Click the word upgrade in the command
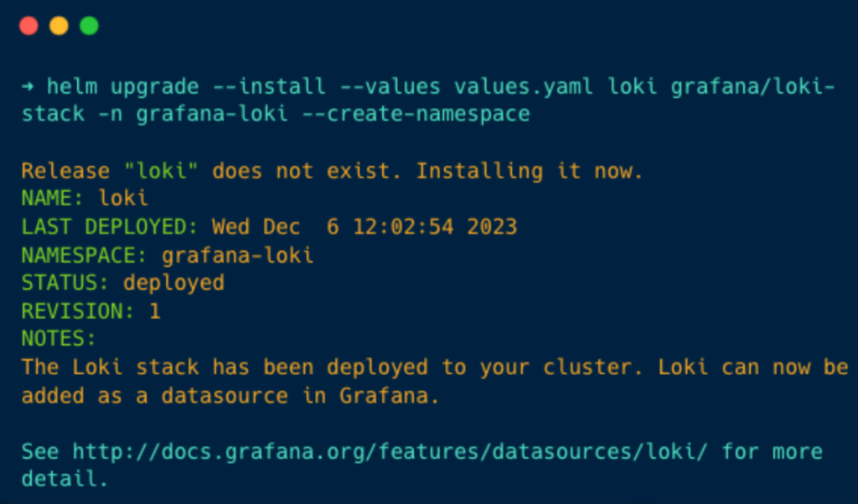Screen dimensions: 858x504 click(155, 87)
